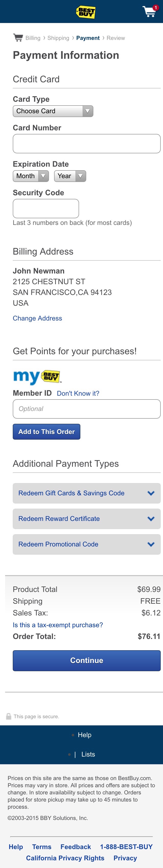
Task: Expand the Redeem Reward Certificate section
Action: (x=86, y=519)
